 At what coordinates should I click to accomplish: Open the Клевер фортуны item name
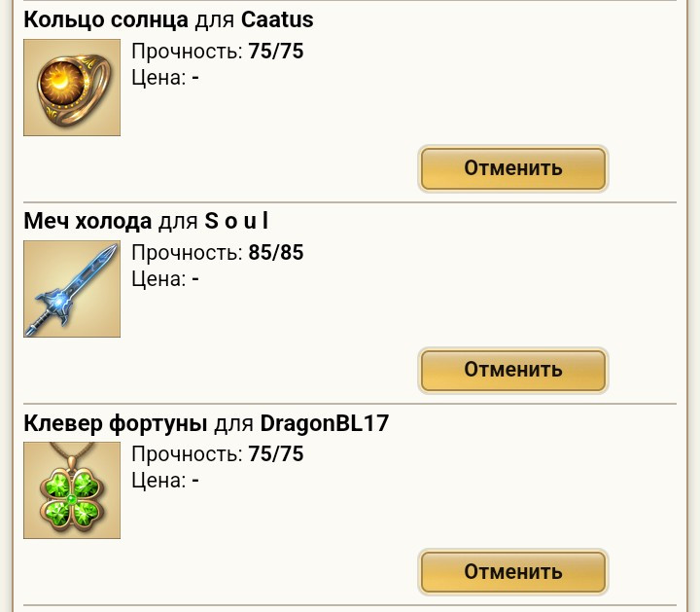pos(115,423)
